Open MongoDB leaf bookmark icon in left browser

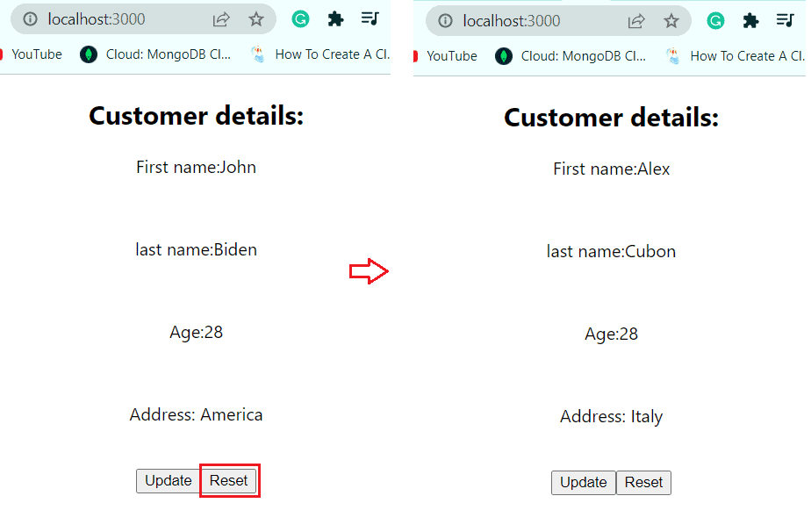89,54
